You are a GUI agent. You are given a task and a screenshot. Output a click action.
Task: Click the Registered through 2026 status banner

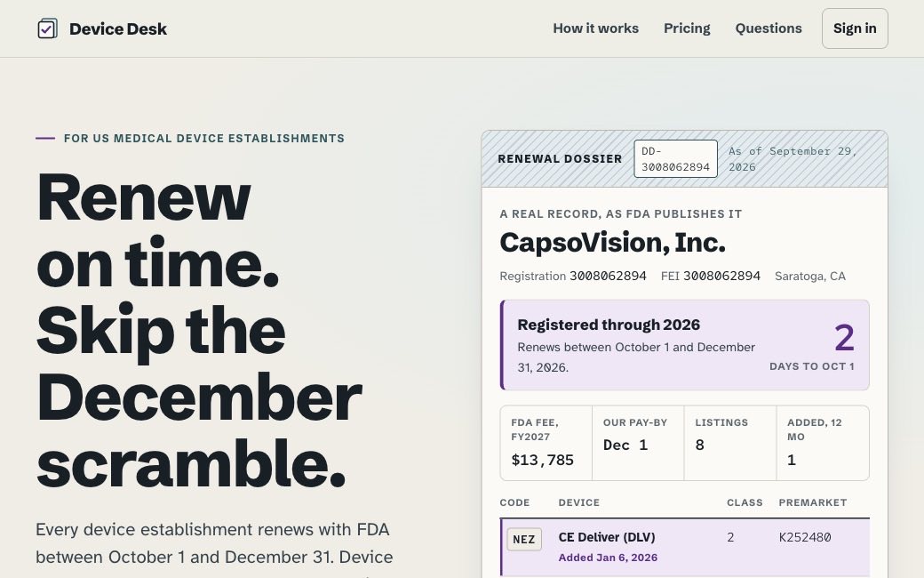pyautogui.click(x=685, y=345)
